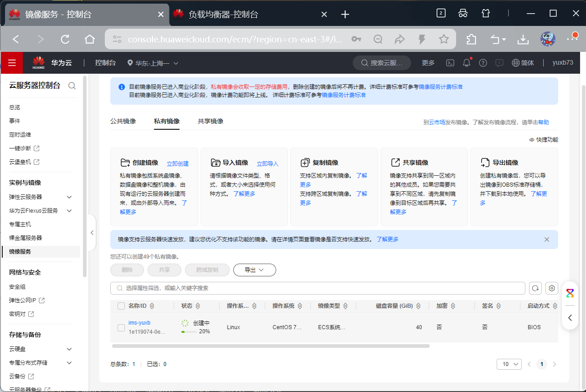Sort by 名称/ID column
This screenshot has height=392, width=586.
152,306
